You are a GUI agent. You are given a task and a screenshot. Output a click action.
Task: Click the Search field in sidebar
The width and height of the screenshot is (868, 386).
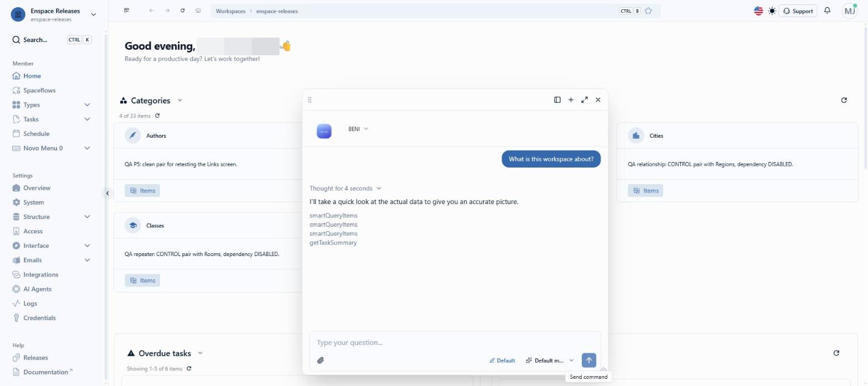click(x=52, y=40)
